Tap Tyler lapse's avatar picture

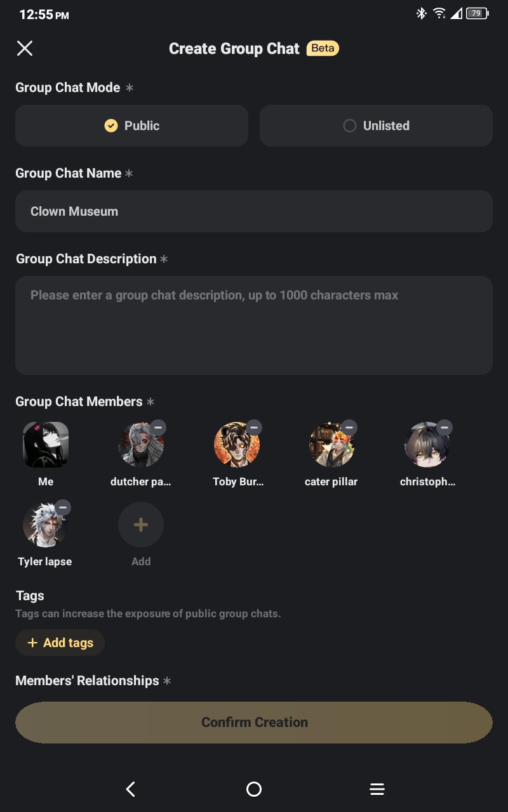click(44, 526)
